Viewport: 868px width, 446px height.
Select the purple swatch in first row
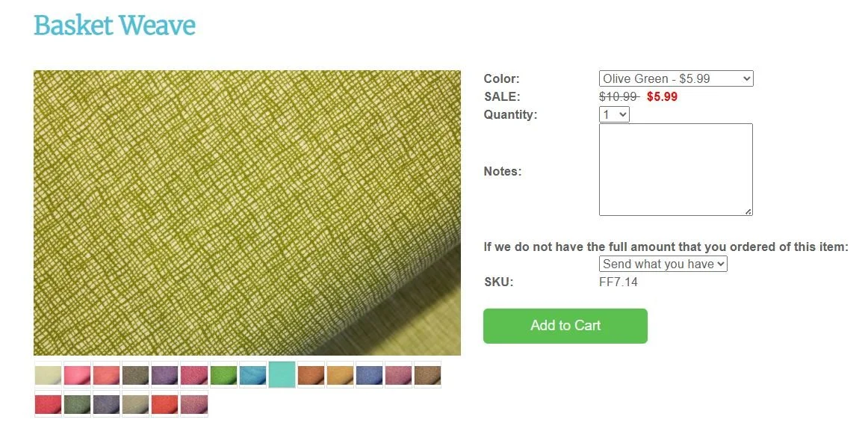165,374
